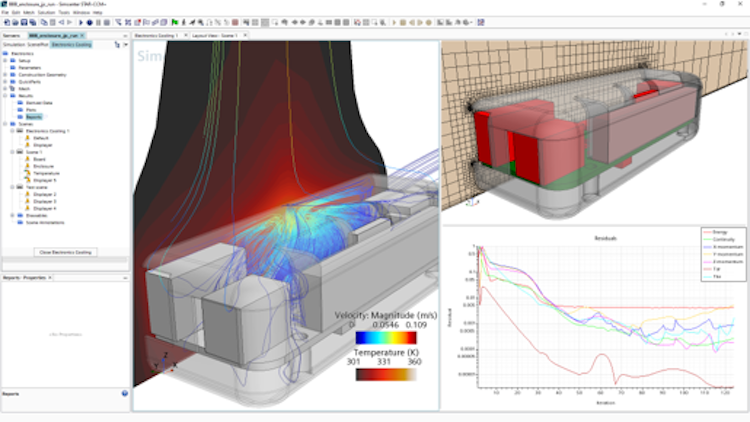750x422 pixels.
Task: Click the zoom magnifier toolbar icon
Action: tap(201, 22)
